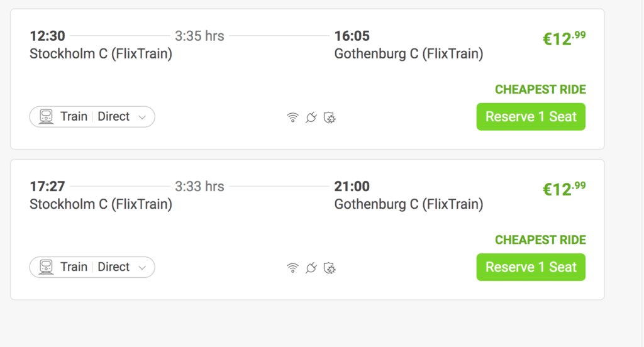
Task: Click Gothenburg C (FlixTrain) under 21:00
Action: (409, 204)
